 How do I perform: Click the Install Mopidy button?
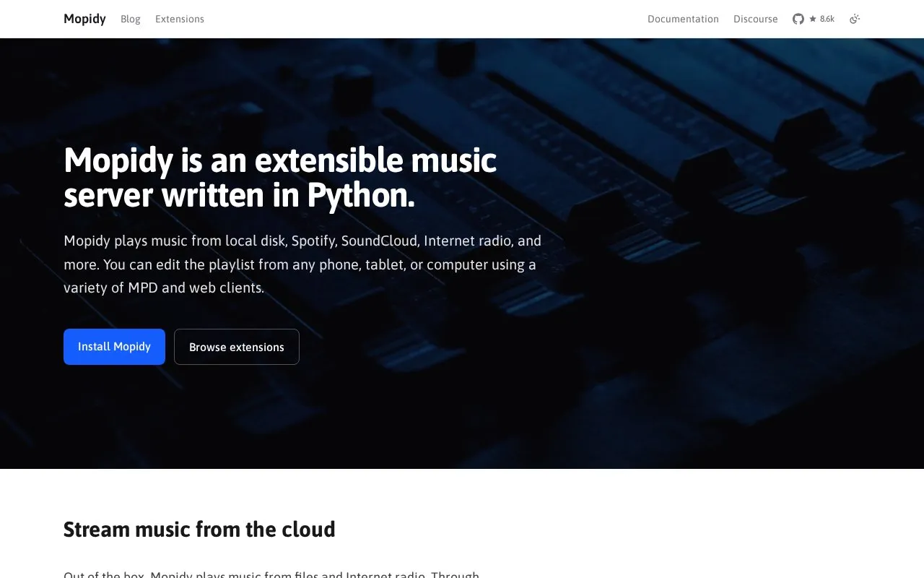114,347
